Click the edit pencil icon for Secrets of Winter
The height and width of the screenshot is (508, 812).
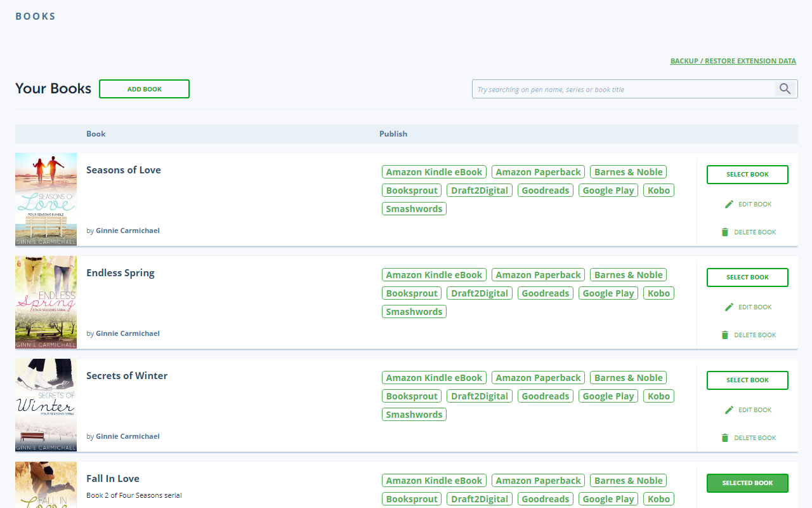[x=729, y=410]
